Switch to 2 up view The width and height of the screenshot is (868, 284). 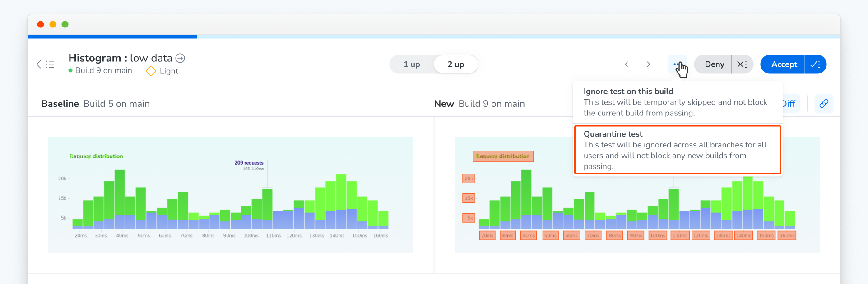(x=456, y=64)
